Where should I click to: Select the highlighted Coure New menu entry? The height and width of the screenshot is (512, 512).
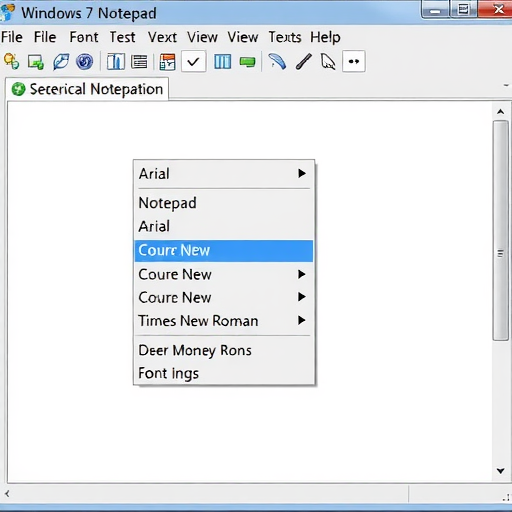tap(224, 251)
